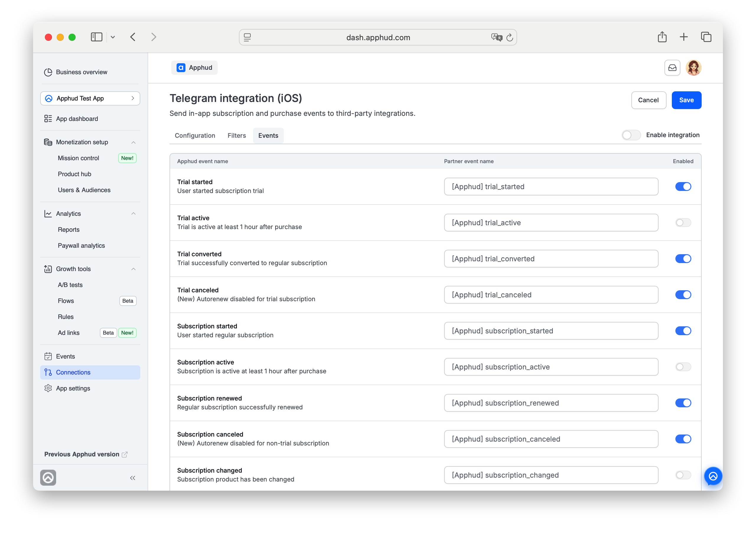Image resolution: width=756 pixels, height=535 pixels.
Task: Click the App settings gear icon
Action: pyautogui.click(x=48, y=388)
